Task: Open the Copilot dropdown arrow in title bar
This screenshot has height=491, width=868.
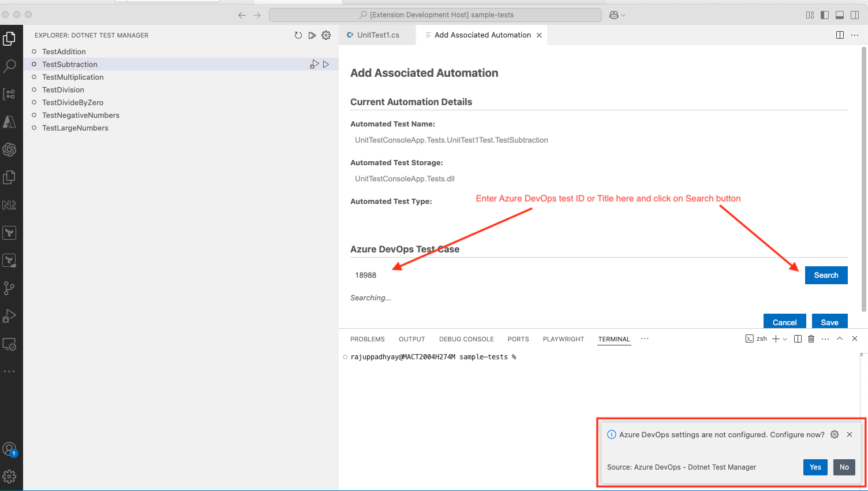Action: pos(623,15)
